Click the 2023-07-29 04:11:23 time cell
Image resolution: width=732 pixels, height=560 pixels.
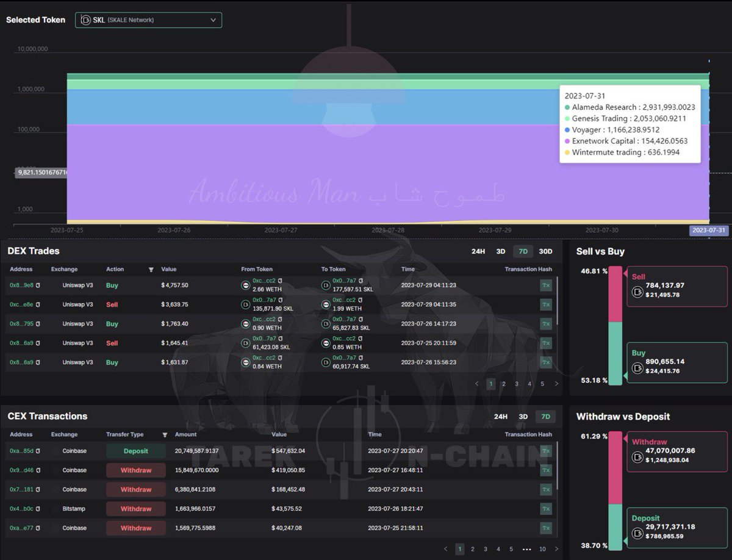point(429,285)
